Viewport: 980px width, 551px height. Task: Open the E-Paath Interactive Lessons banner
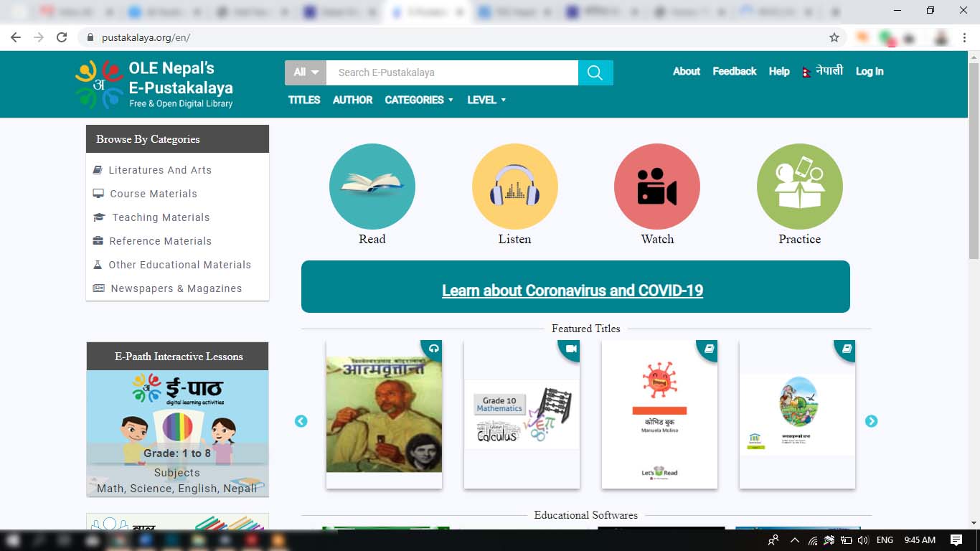click(178, 420)
